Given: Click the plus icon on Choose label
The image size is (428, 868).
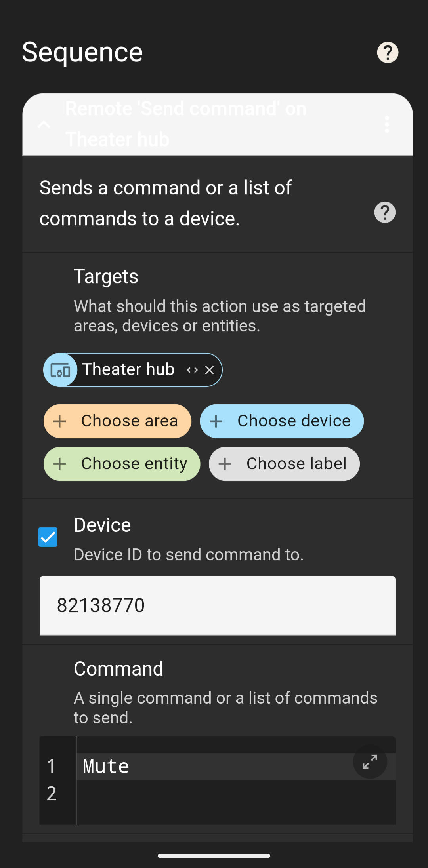Looking at the screenshot, I should 225,464.
